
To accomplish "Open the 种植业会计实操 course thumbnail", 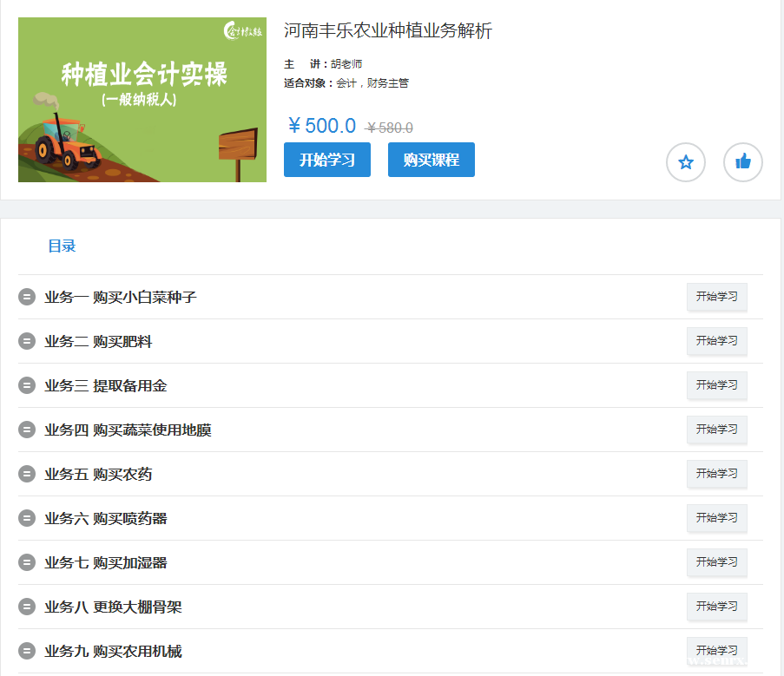I will click(142, 100).
